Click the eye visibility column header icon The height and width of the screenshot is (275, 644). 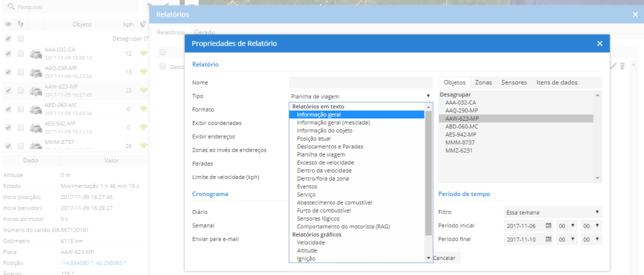click(8, 24)
